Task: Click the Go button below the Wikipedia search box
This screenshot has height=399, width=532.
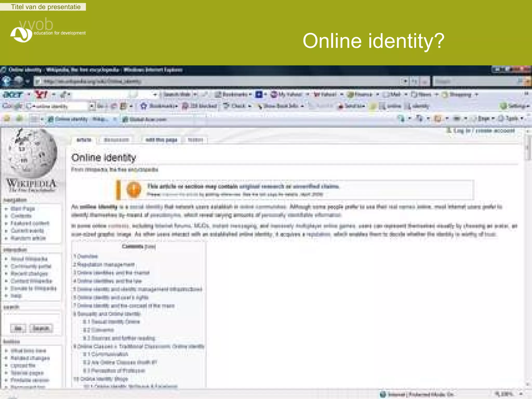Action: tap(18, 328)
